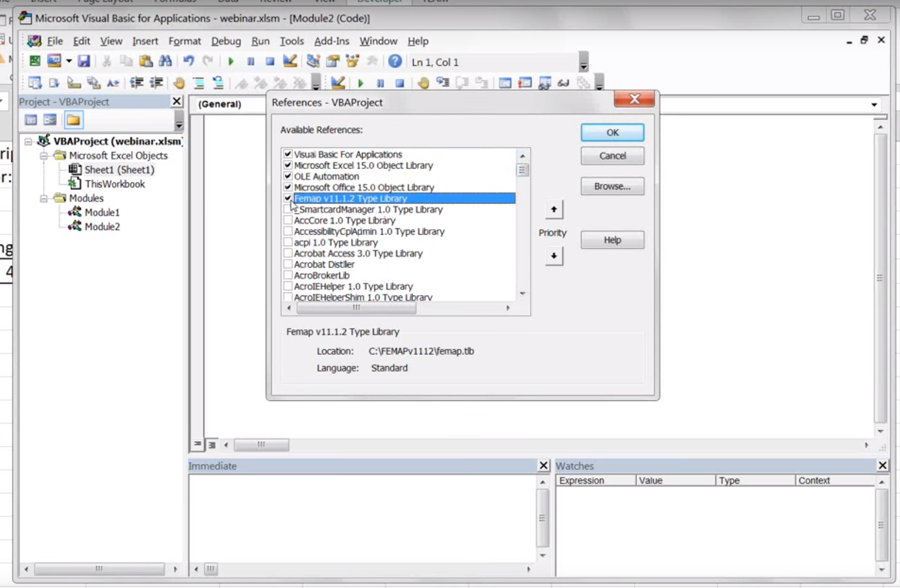
Task: Open the Object Browser icon
Action: 352,61
